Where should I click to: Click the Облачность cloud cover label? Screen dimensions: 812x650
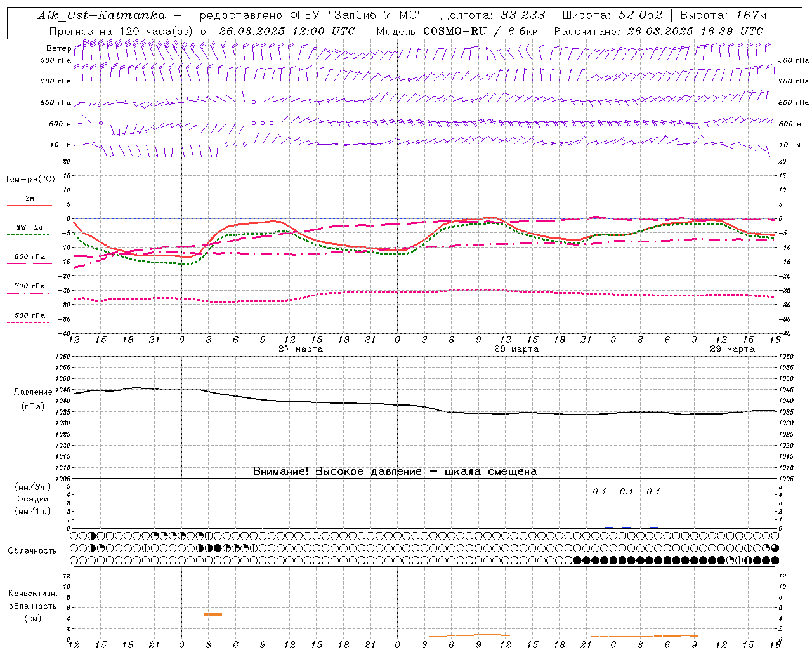32,551
